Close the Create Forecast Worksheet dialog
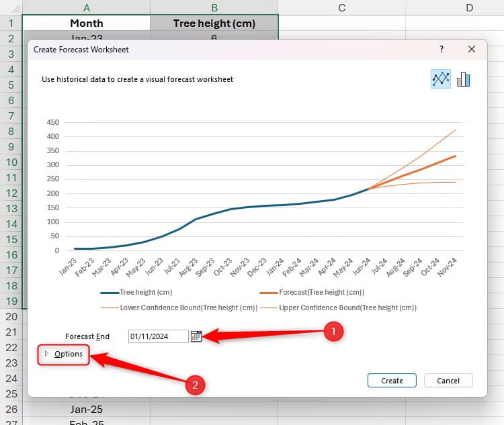This screenshot has width=504, height=425. click(472, 49)
